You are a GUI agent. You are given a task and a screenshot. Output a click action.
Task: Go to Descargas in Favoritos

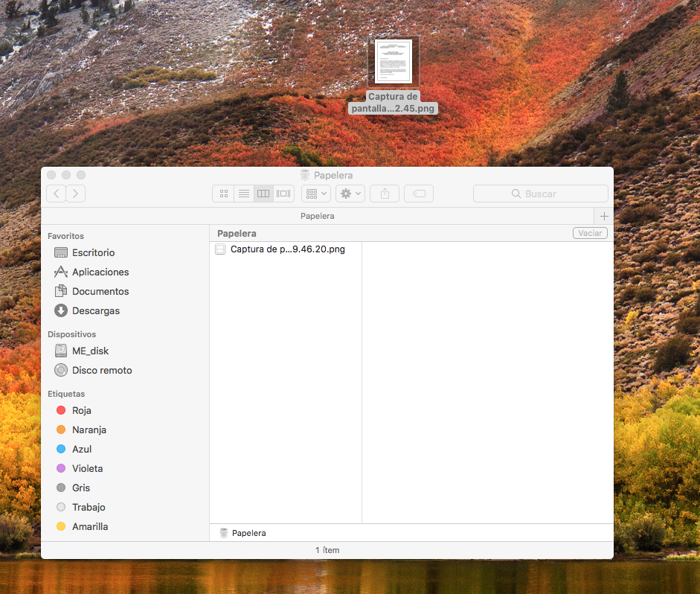[x=95, y=310]
